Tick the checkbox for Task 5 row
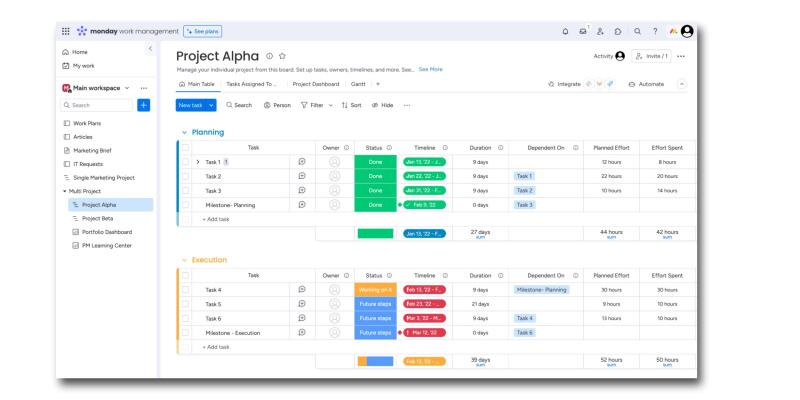 click(x=185, y=304)
